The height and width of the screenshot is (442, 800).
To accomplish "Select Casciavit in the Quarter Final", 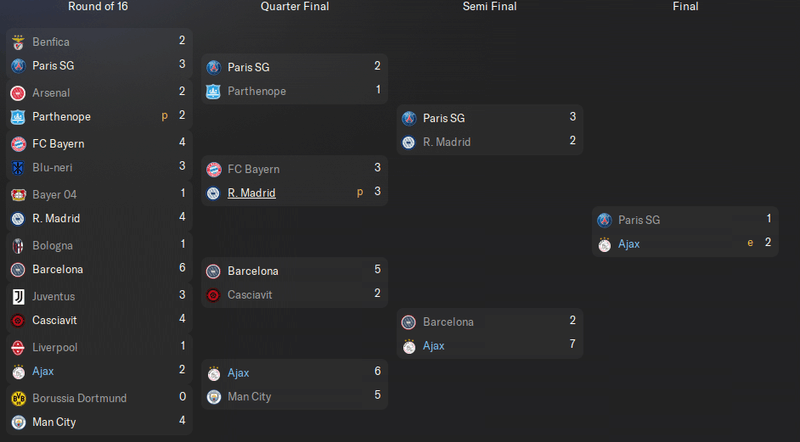I will 249,295.
